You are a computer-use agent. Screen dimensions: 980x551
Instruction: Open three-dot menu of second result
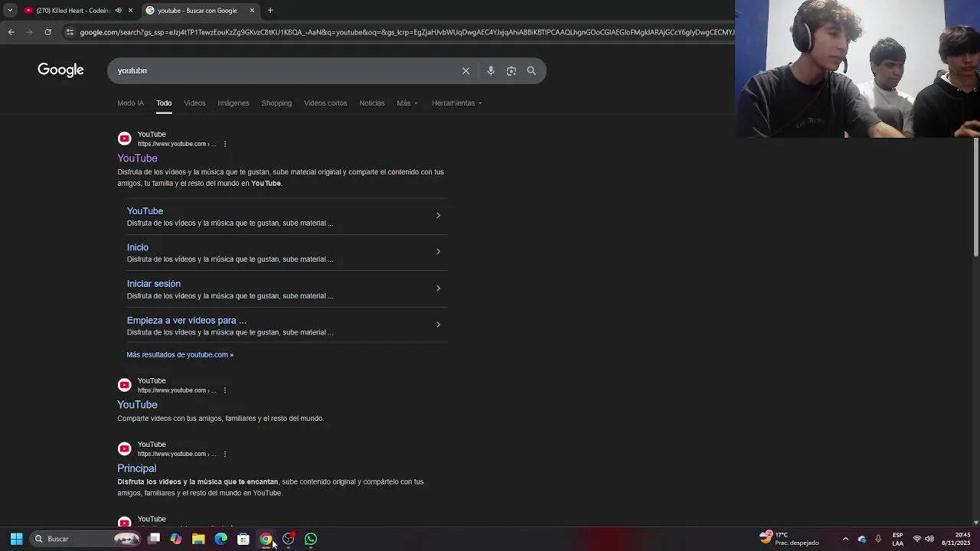(224, 390)
